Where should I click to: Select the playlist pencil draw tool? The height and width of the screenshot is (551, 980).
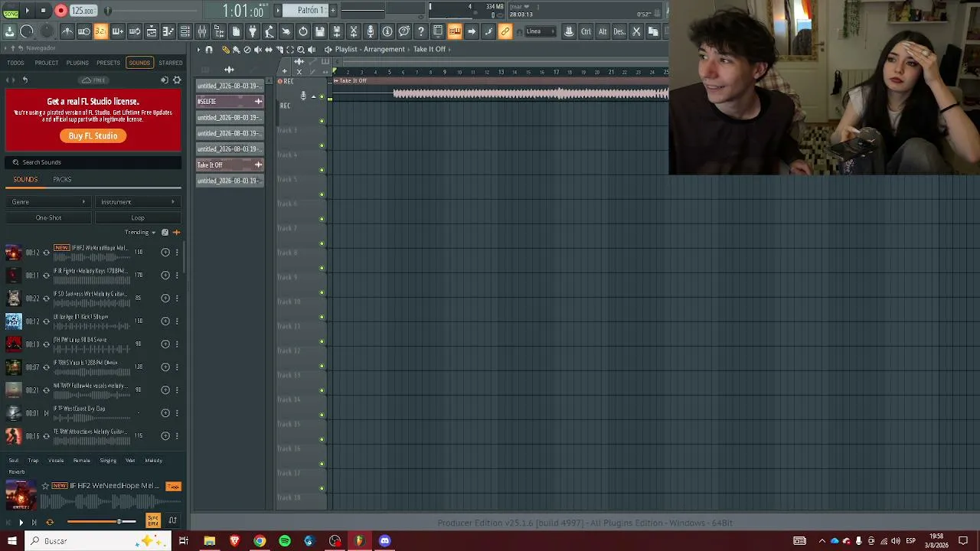tap(225, 50)
